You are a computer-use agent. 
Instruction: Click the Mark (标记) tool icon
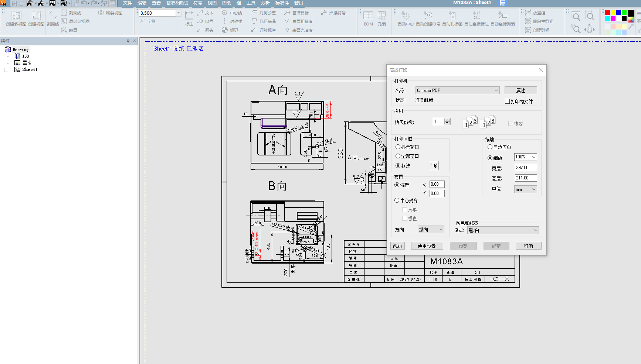click(230, 30)
